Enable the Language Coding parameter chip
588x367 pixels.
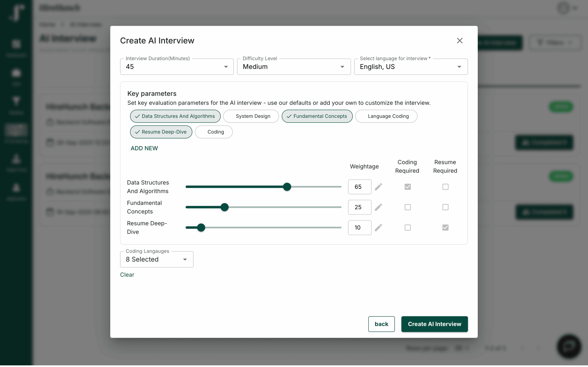(x=386, y=116)
